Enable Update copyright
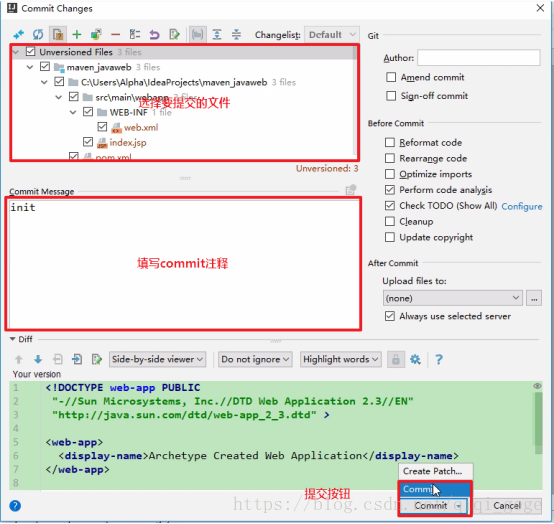 [390, 237]
